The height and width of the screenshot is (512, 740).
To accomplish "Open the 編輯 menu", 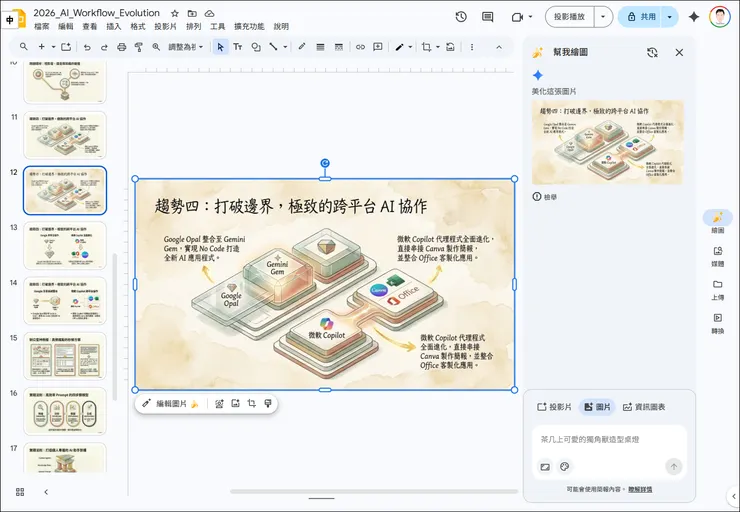I will coord(66,26).
